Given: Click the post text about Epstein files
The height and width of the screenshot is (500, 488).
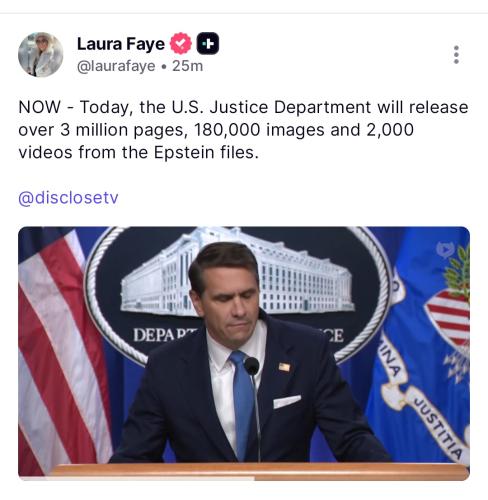Looking at the screenshot, I should (x=243, y=130).
